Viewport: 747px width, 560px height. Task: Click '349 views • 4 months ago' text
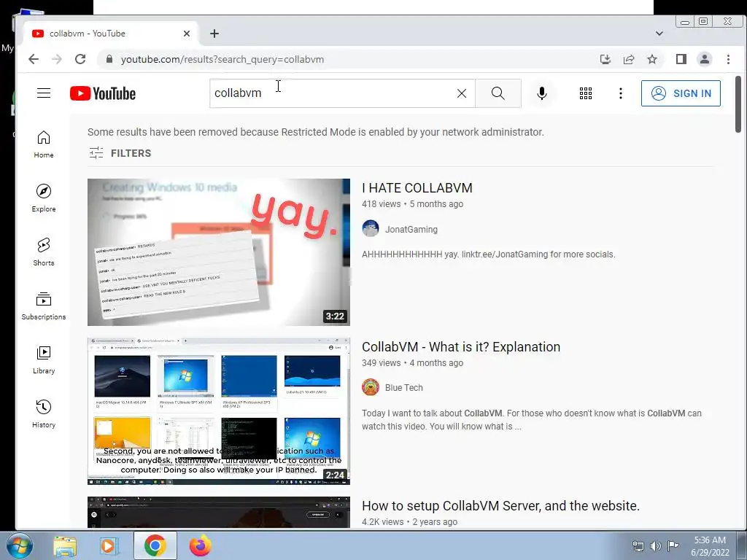412,363
